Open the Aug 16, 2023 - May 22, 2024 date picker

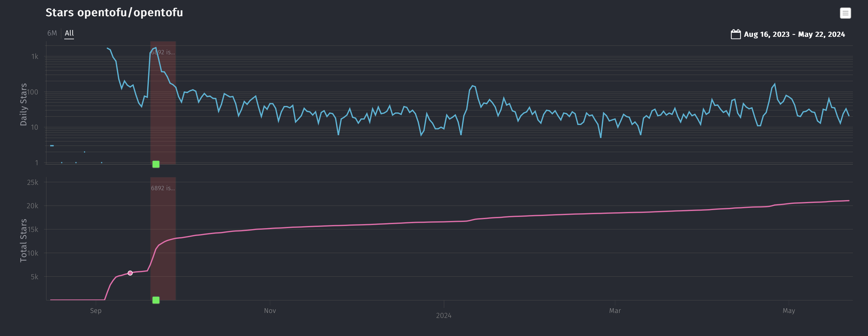pos(794,34)
